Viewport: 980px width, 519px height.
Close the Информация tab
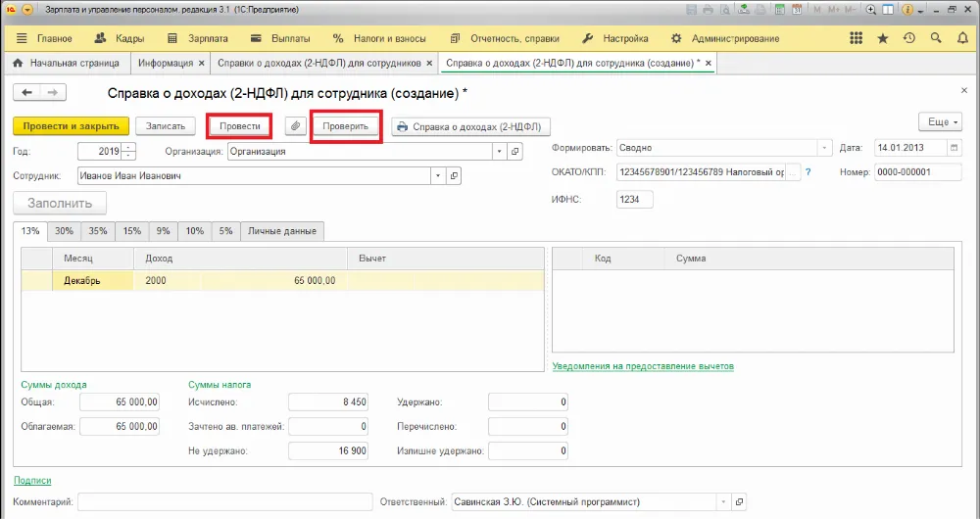(x=201, y=63)
